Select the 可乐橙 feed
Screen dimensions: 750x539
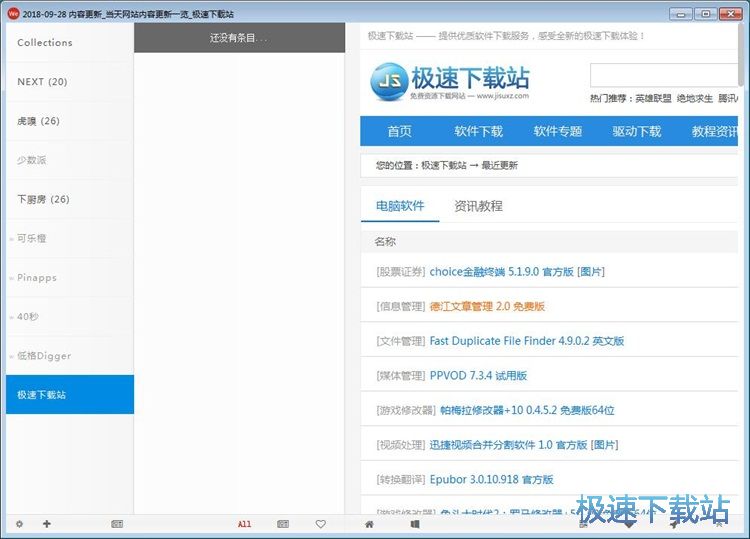pos(70,239)
